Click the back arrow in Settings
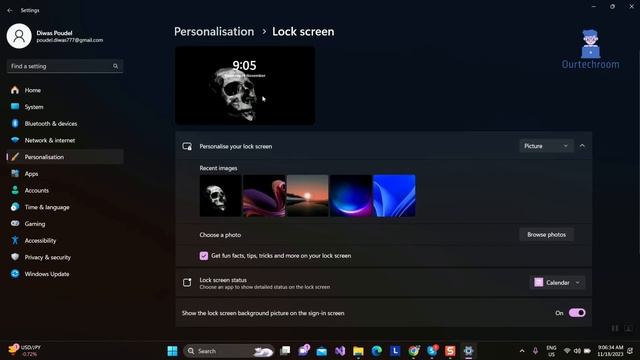The width and height of the screenshot is (640, 360). 10,10
